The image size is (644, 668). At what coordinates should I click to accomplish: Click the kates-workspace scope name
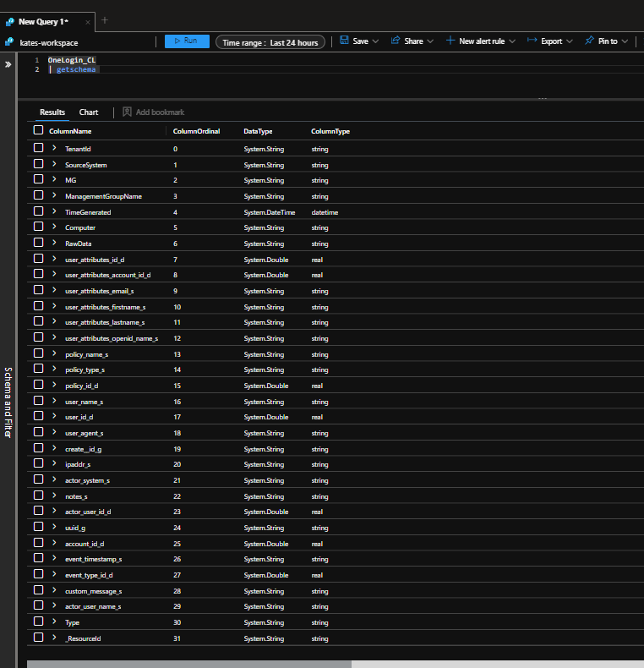[49, 43]
